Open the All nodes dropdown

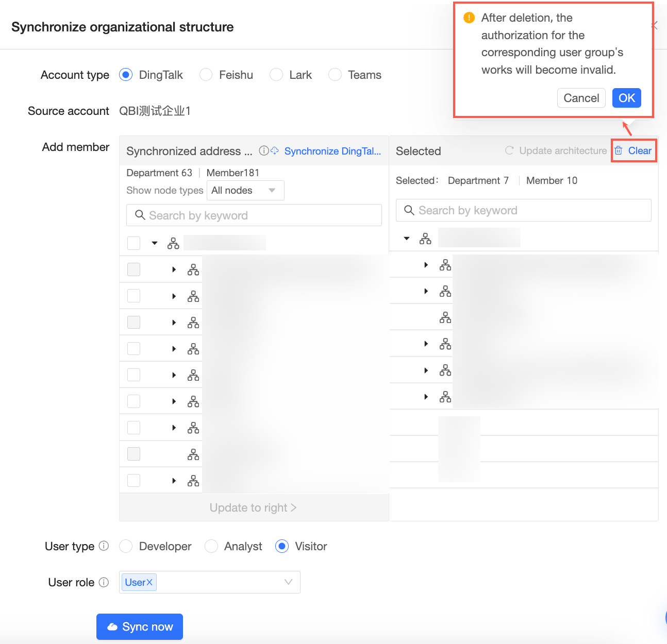click(x=245, y=190)
